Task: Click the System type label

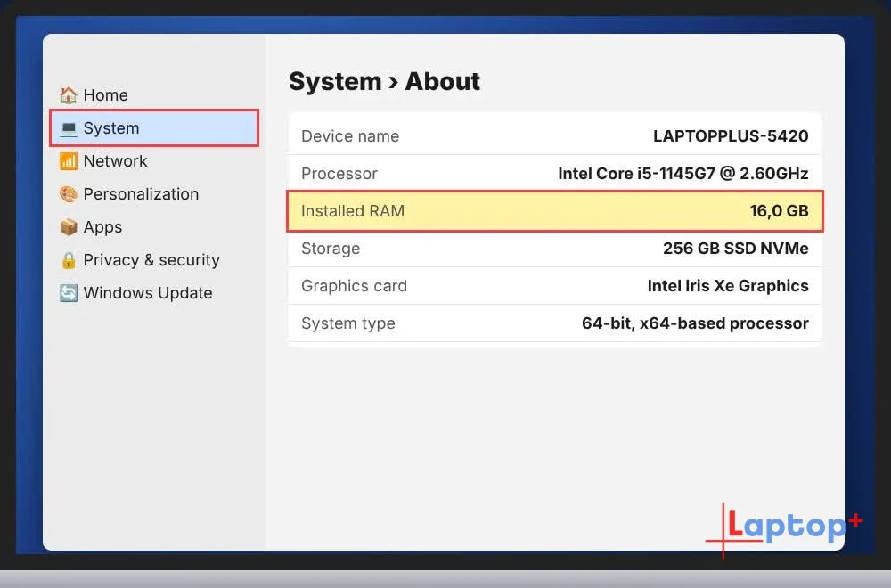Action: (x=348, y=323)
